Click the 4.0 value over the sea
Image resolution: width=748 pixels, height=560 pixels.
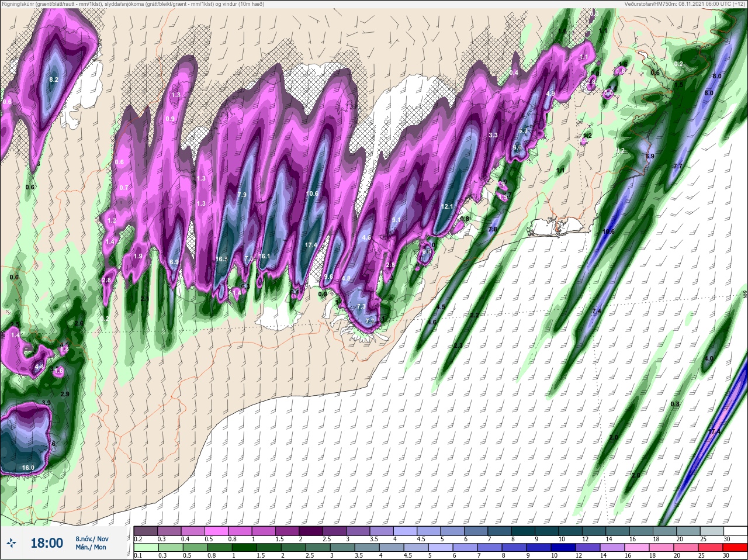pos(709,358)
